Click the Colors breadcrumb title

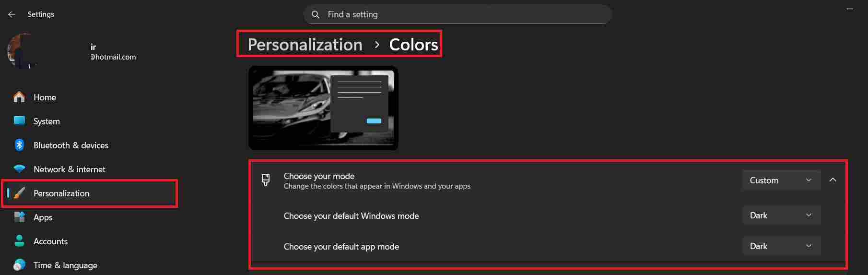413,45
